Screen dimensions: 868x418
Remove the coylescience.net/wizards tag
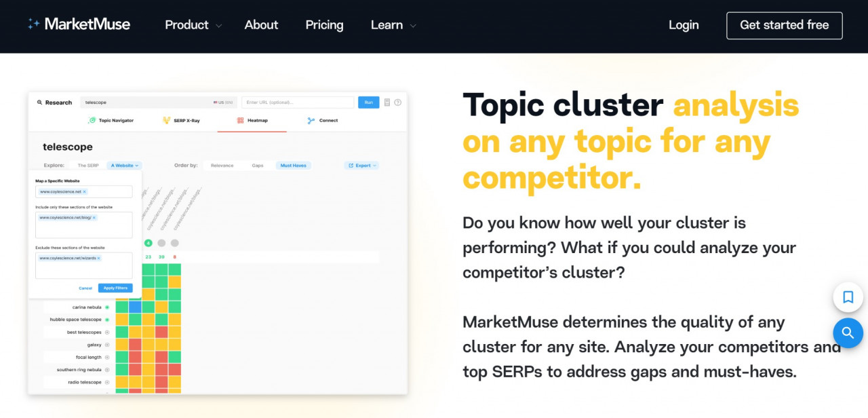(99, 259)
